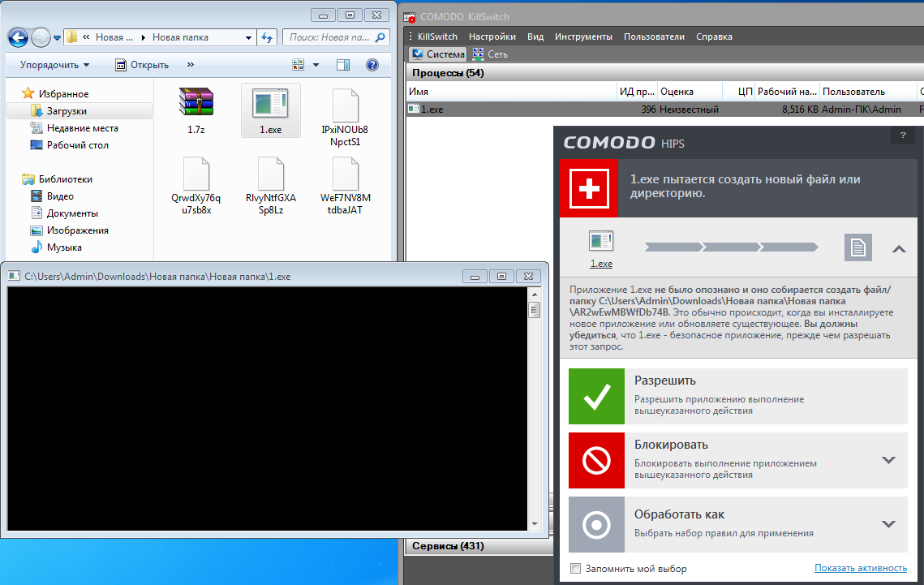Click the KillSwitch title bar icon

(410, 17)
